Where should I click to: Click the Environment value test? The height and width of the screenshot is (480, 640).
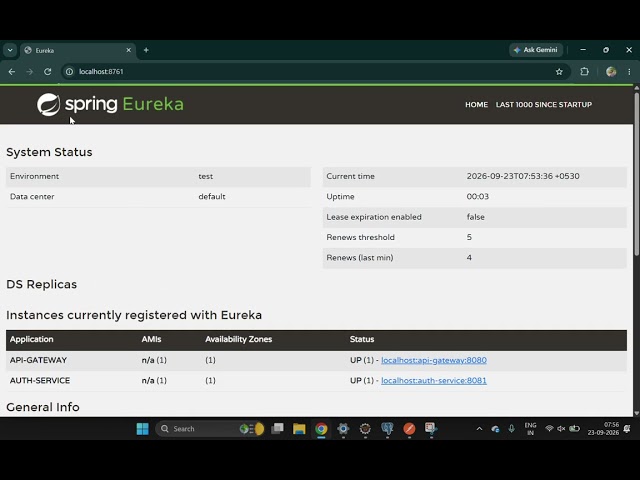pos(206,176)
